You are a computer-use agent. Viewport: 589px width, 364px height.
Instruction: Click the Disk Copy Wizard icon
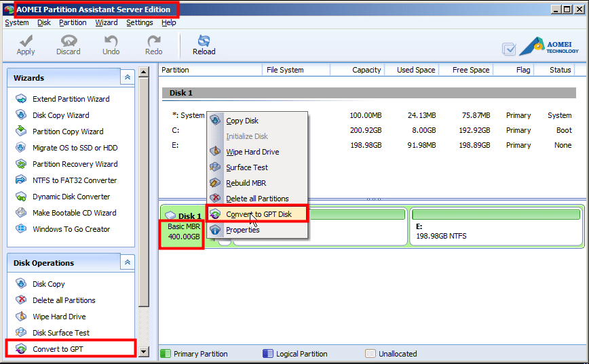coord(21,115)
